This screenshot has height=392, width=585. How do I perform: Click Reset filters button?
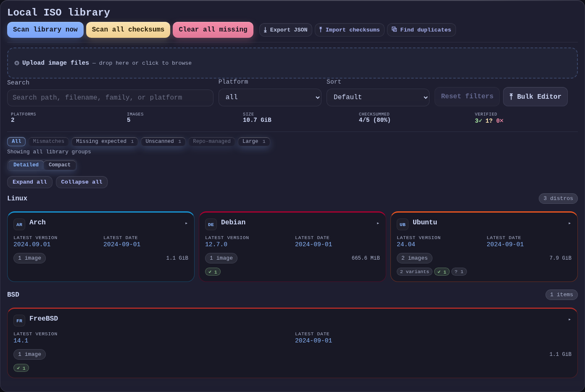click(x=467, y=97)
